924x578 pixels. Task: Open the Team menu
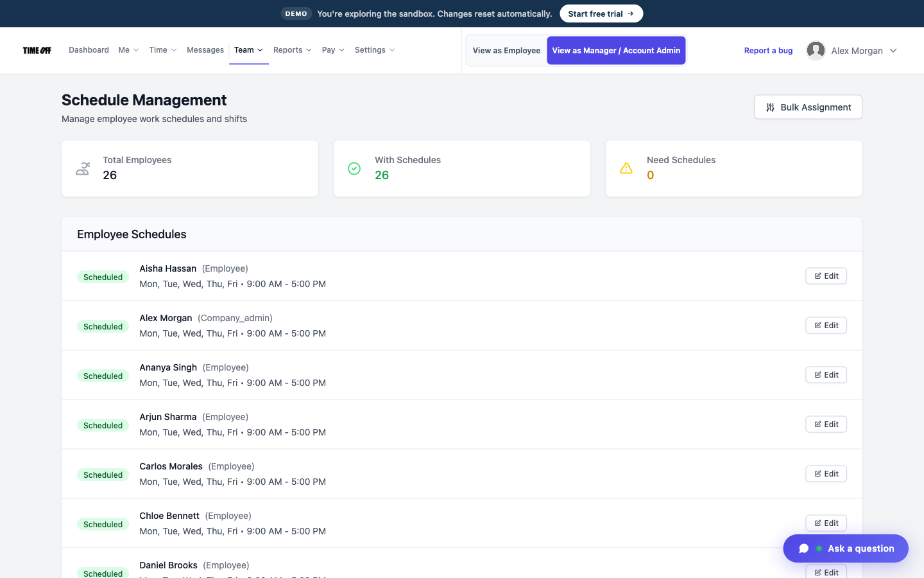[248, 50]
